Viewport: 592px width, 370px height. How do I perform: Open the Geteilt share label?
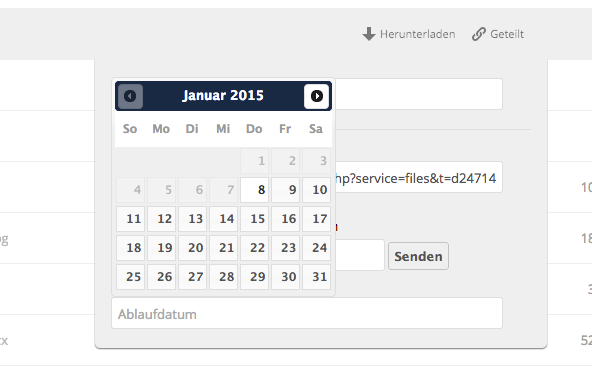507,34
